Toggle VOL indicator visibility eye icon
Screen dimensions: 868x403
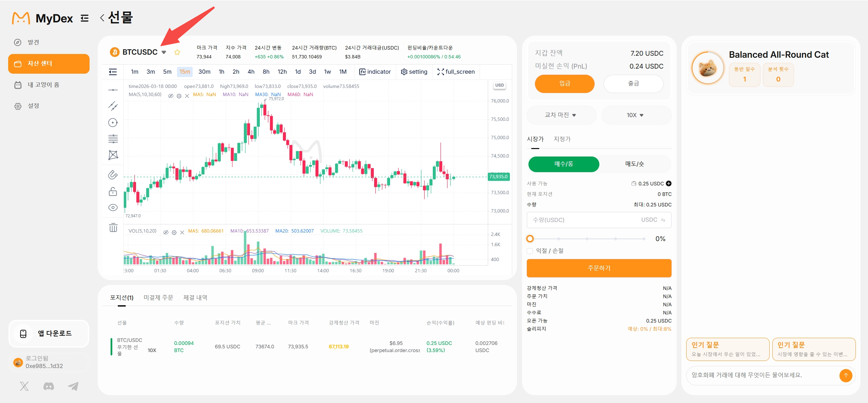tap(166, 233)
